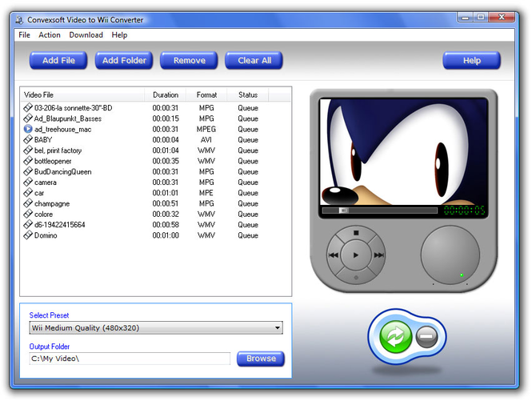Image resolution: width=532 pixels, height=401 pixels.
Task: Skip to previous track on the player pad
Action: pyautogui.click(x=334, y=255)
